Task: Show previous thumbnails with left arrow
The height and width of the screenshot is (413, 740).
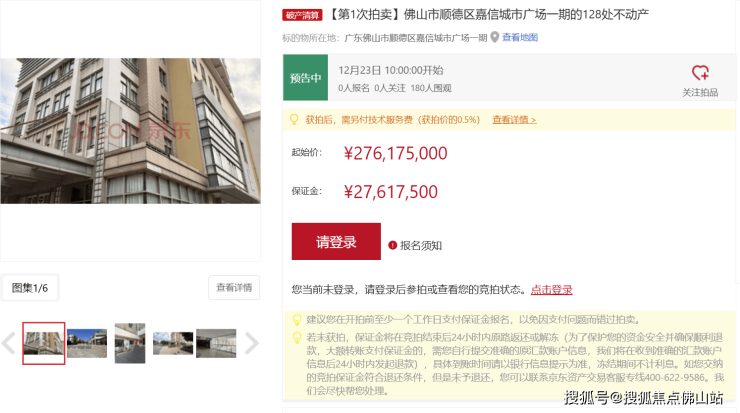Action: [x=8, y=343]
